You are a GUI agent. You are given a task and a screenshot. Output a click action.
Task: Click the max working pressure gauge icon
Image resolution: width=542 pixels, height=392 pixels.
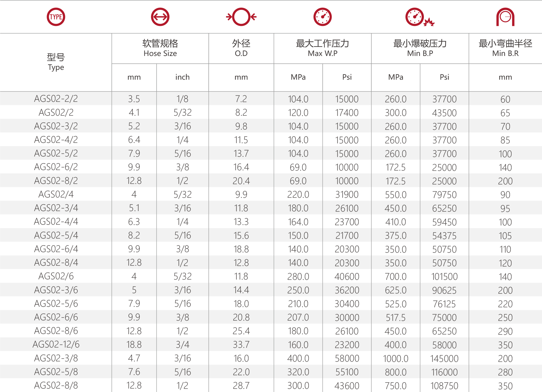point(322,17)
